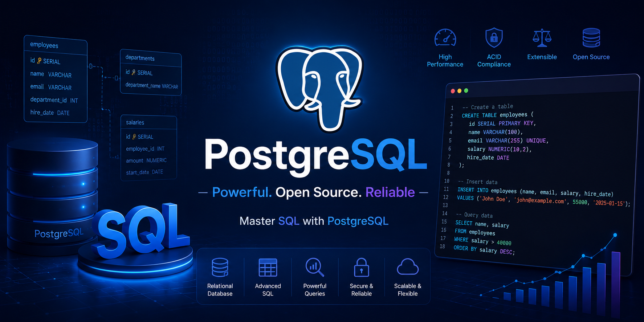Click the Scalable & Flexible label

pyautogui.click(x=408, y=290)
